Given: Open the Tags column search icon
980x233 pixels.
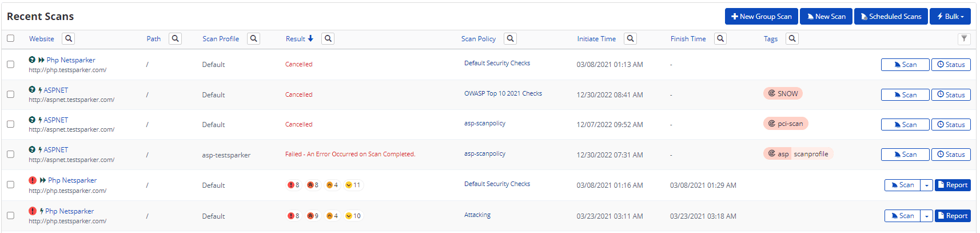Looking at the screenshot, I should (x=792, y=39).
